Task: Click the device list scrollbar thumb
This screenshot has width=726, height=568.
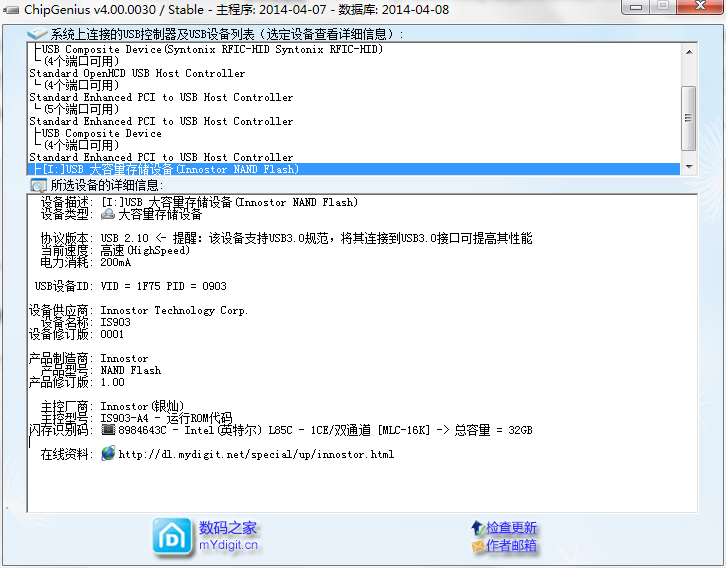Action: (x=689, y=118)
